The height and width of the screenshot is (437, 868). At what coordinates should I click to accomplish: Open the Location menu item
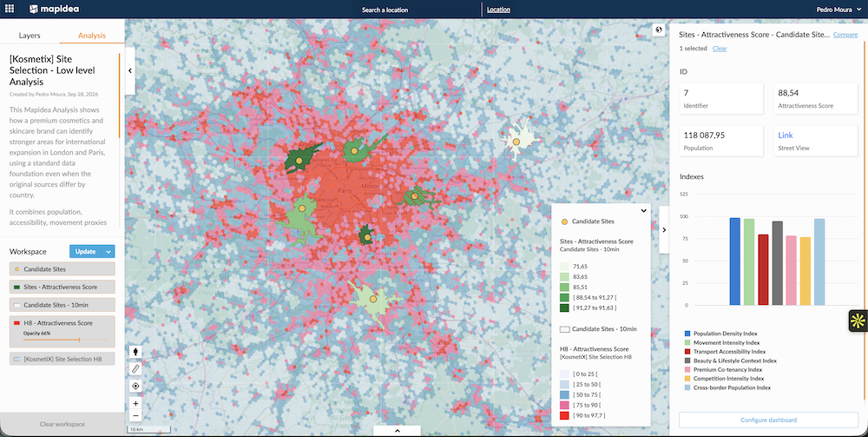point(498,10)
